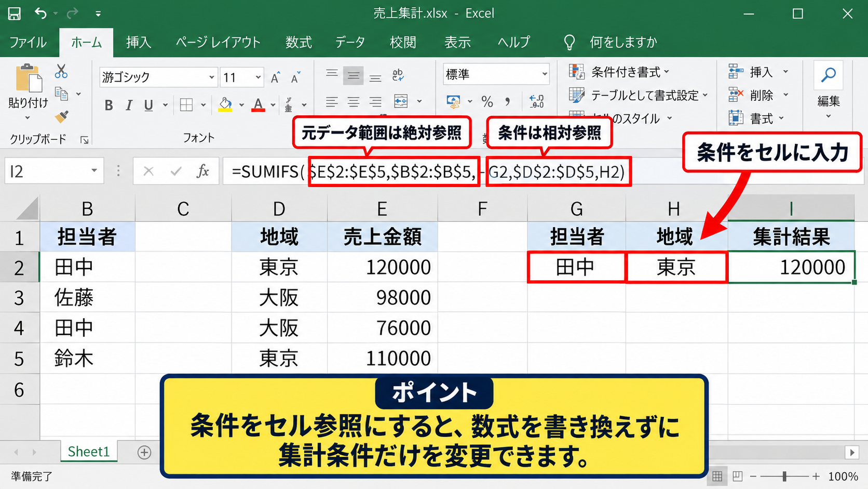Apply yellow fill color bucket
The height and width of the screenshot is (489, 868).
(225, 104)
